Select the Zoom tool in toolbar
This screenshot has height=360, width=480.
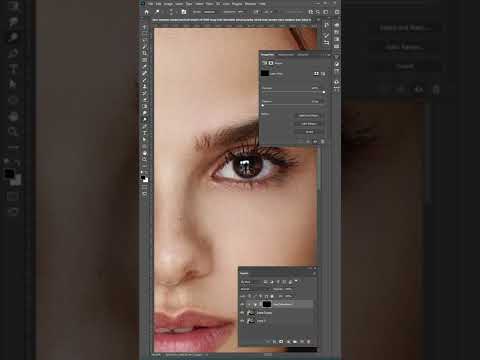click(x=144, y=160)
